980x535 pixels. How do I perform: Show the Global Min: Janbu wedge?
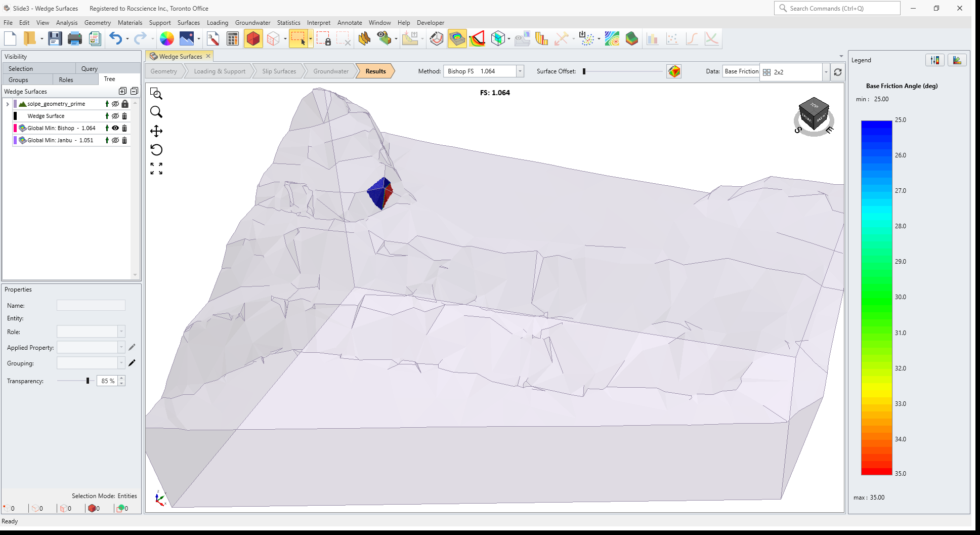click(115, 140)
